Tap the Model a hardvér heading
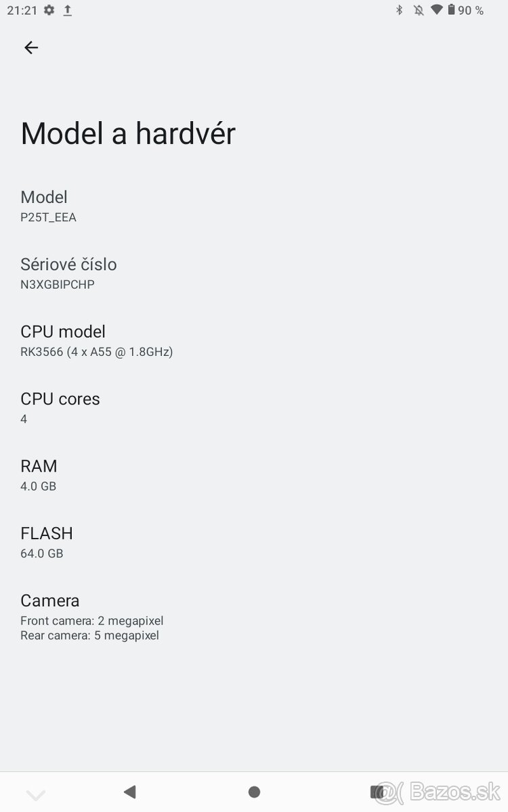The image size is (508, 812). point(128,133)
